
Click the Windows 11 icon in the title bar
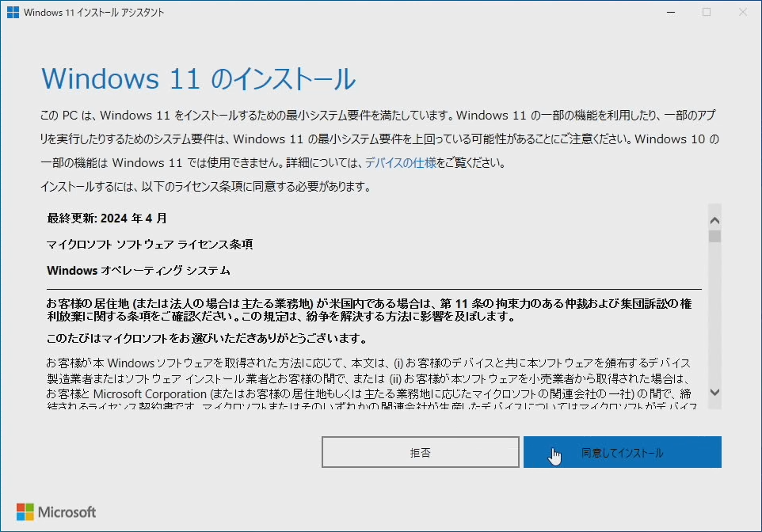(13, 12)
